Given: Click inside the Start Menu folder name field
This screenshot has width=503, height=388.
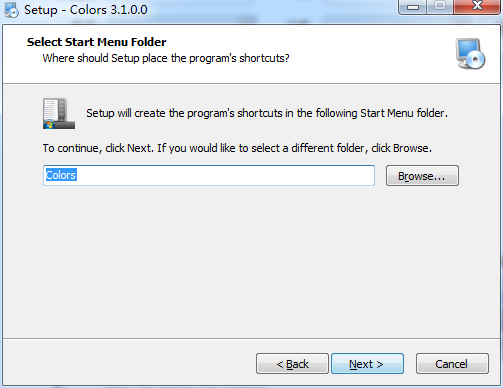Looking at the screenshot, I should click(209, 175).
